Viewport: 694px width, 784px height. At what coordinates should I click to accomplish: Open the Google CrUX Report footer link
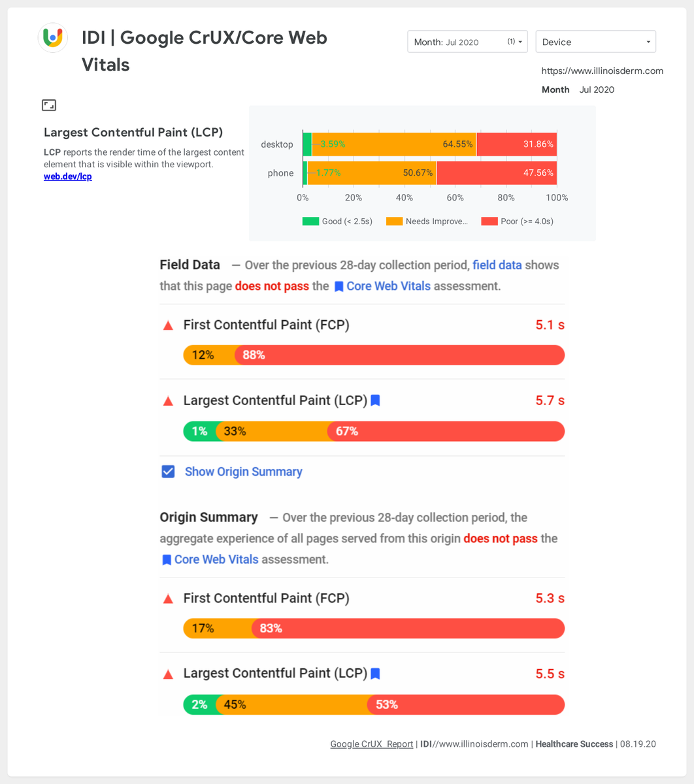(372, 744)
